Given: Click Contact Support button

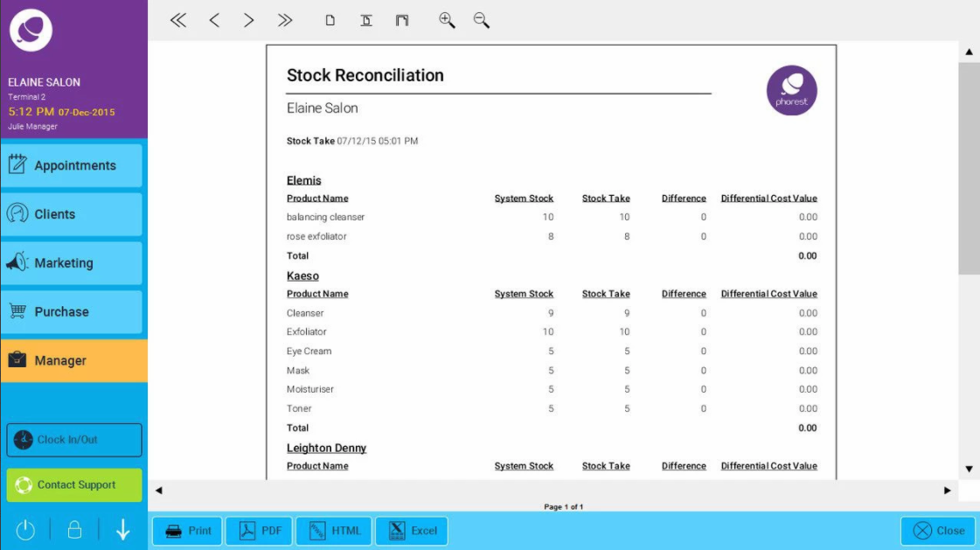Looking at the screenshot, I should click(x=74, y=485).
